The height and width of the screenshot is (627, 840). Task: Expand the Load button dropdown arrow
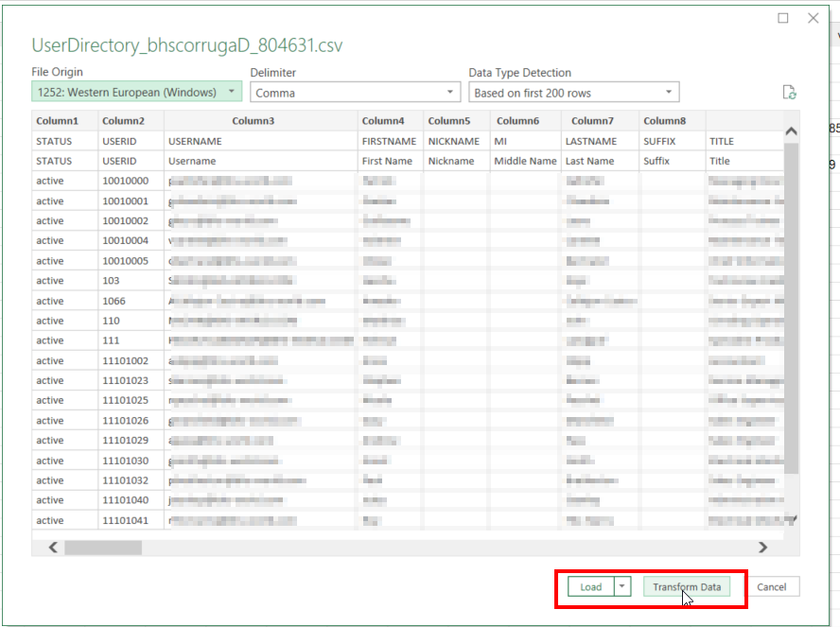pos(622,587)
